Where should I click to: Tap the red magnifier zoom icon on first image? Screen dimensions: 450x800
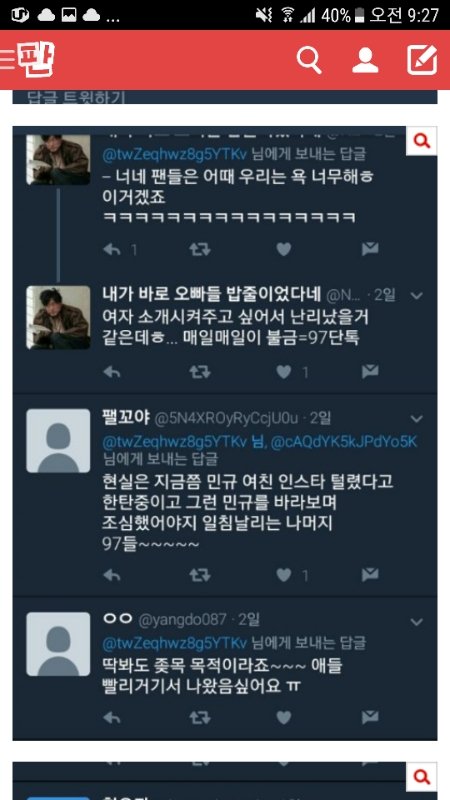[x=422, y=141]
